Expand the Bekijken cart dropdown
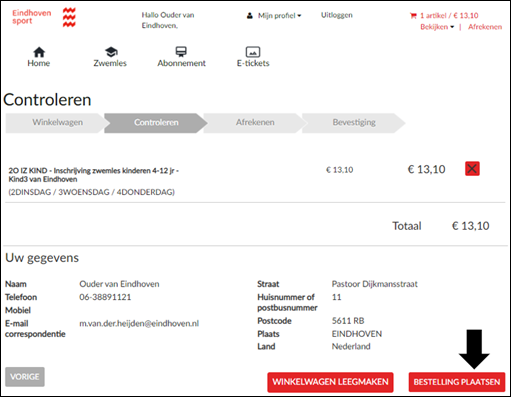 pos(437,27)
